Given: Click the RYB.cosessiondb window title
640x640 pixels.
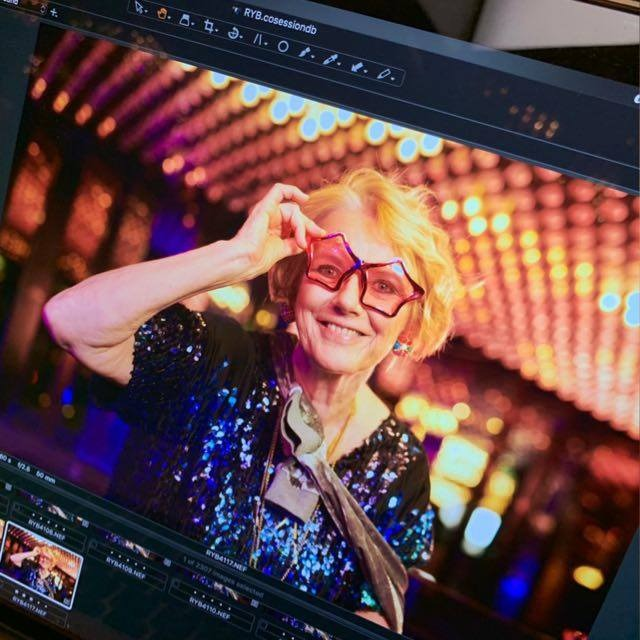Looking at the screenshot, I should (278, 17).
